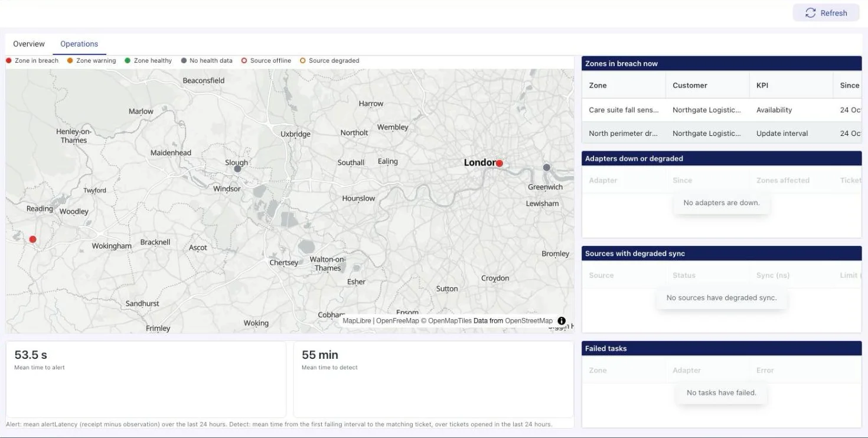Click the 'Zone warning' legend entry

pos(92,60)
